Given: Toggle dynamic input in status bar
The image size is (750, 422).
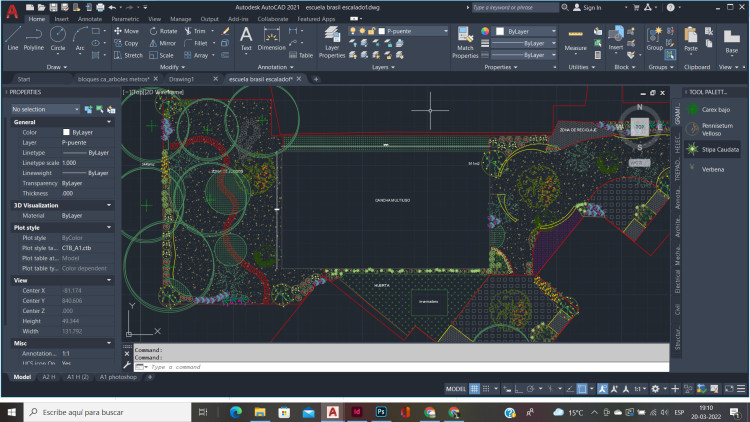Looking at the screenshot, I should click(507, 389).
